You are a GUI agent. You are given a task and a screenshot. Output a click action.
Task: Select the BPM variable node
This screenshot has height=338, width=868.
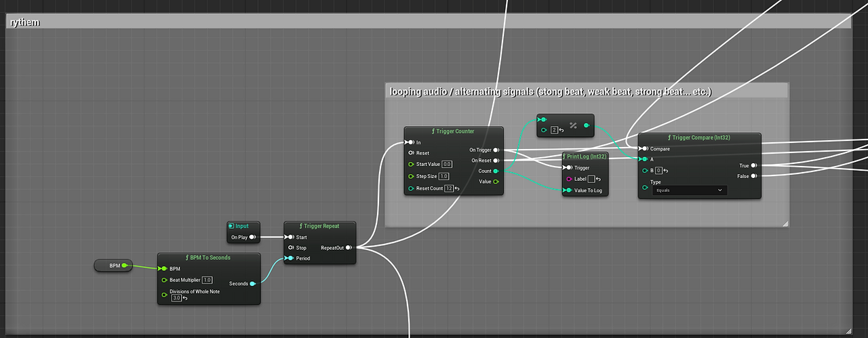113,266
